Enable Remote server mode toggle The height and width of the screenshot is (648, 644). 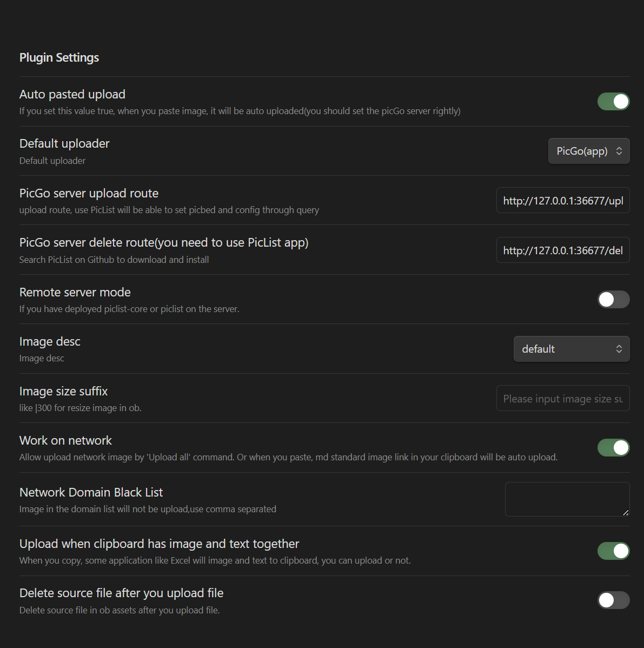point(613,299)
